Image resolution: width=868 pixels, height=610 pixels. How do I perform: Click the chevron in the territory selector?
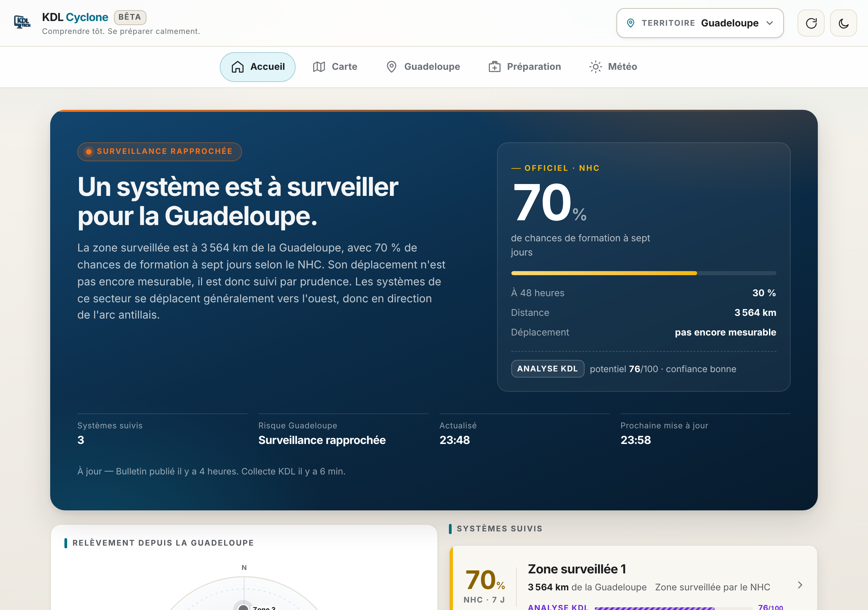[x=770, y=23]
